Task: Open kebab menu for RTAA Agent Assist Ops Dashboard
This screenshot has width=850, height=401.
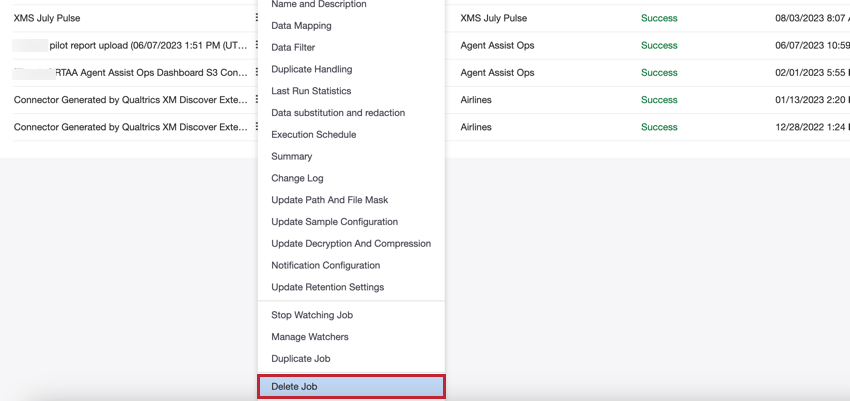Action: [x=257, y=72]
